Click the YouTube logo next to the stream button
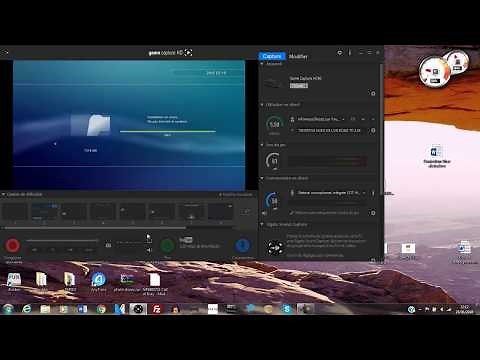 pos(186,239)
